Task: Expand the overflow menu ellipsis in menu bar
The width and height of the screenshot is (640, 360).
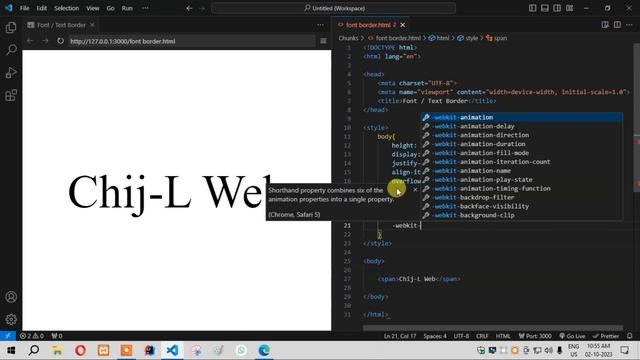Action: 145,8
